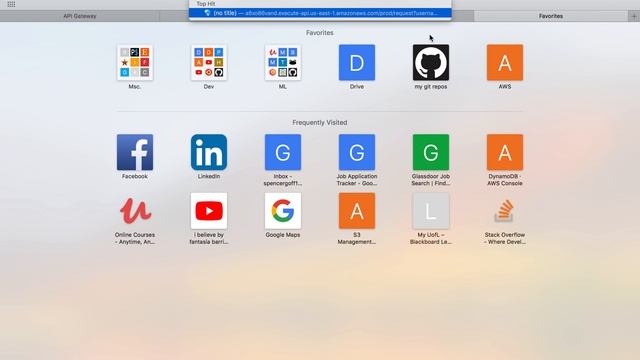Add a new tab with plus button
This screenshot has width=640, height=360.
click(633, 16)
